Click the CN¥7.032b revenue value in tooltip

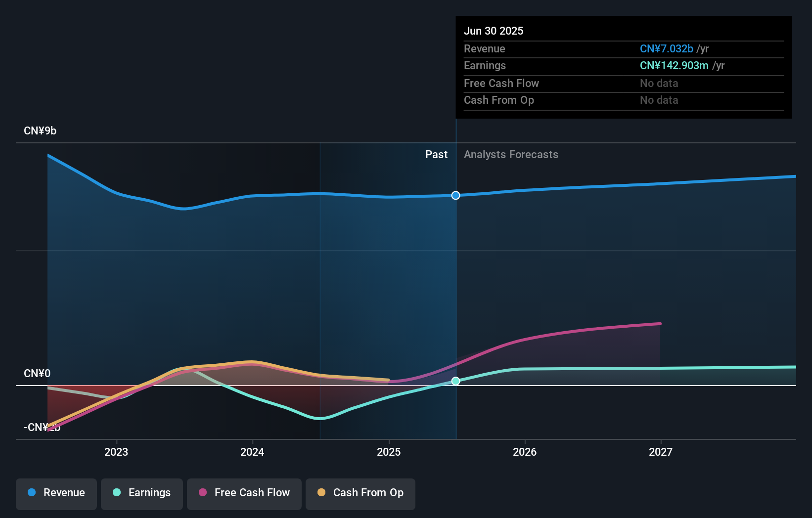point(667,48)
